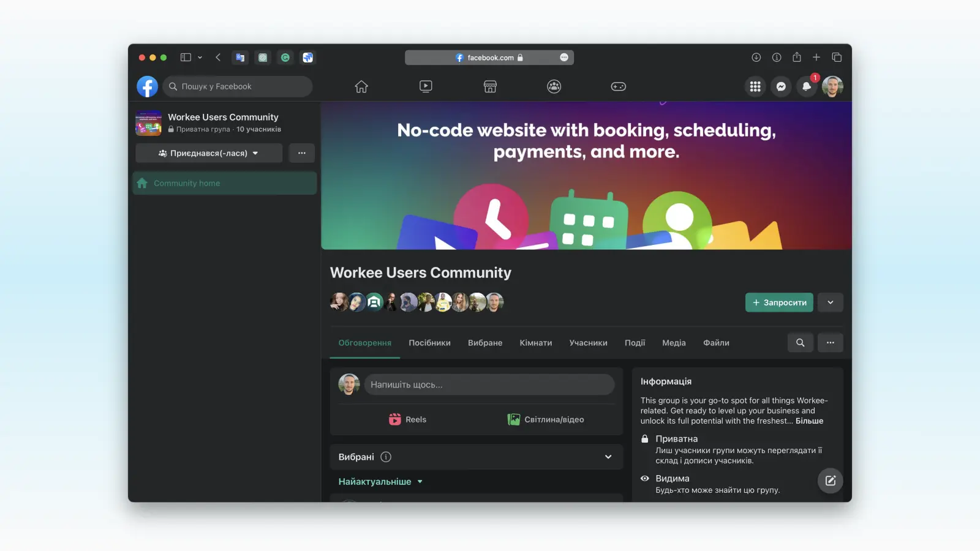Click the group cover photo banner
Screen dimensions: 980x551
(586, 176)
